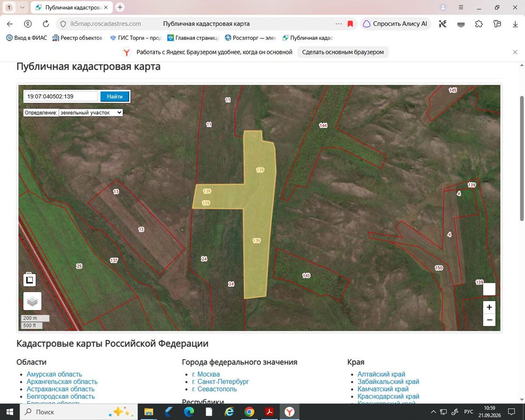Open a new browser tab
The width and height of the screenshot is (525, 420).
click(120, 7)
